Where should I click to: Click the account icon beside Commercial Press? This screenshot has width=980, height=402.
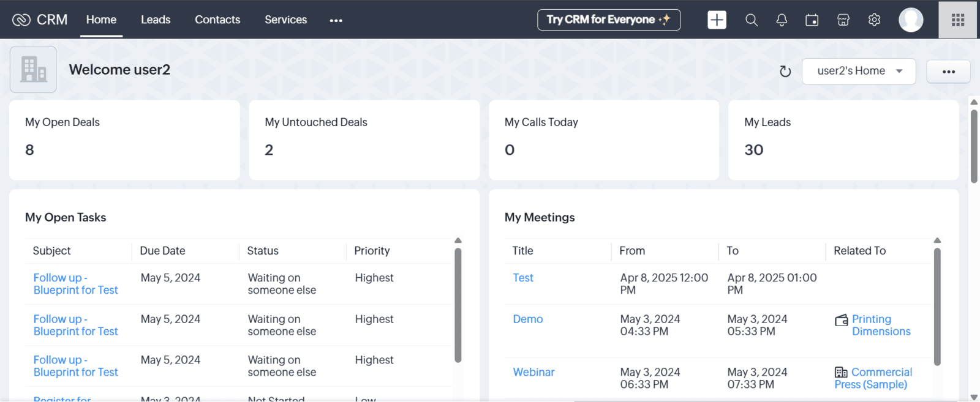click(841, 372)
